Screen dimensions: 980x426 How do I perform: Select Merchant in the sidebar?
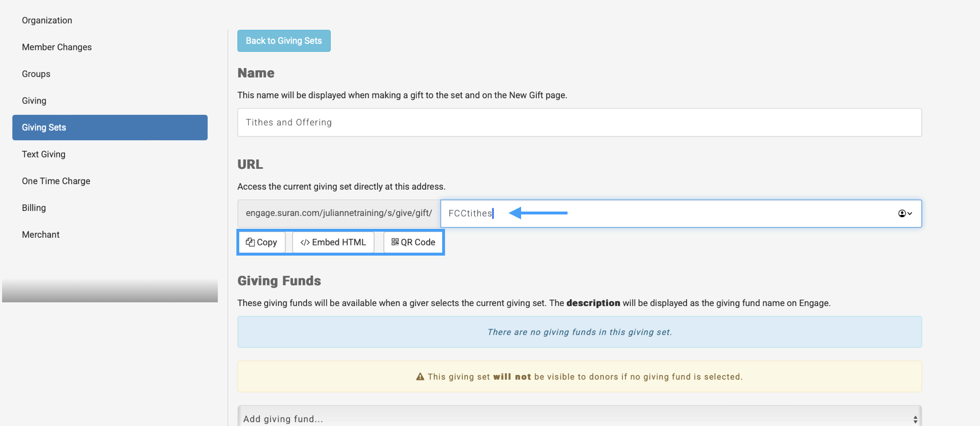click(x=41, y=235)
